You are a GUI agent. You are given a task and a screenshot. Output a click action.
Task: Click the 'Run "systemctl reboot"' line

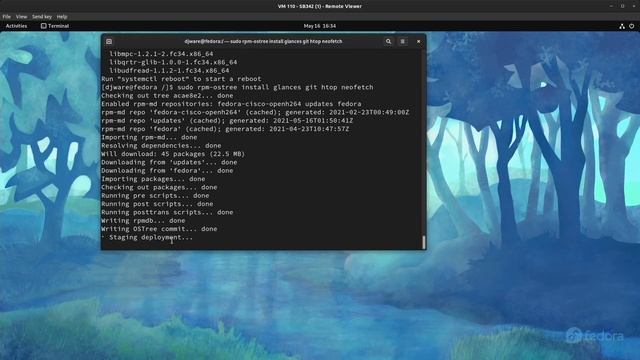click(x=181, y=79)
